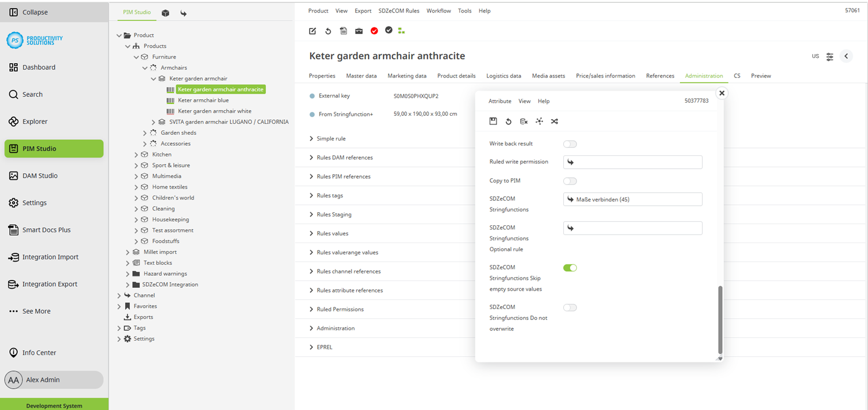Click the shuffle icon in the attribute dialog
The image size is (868, 410).
555,121
